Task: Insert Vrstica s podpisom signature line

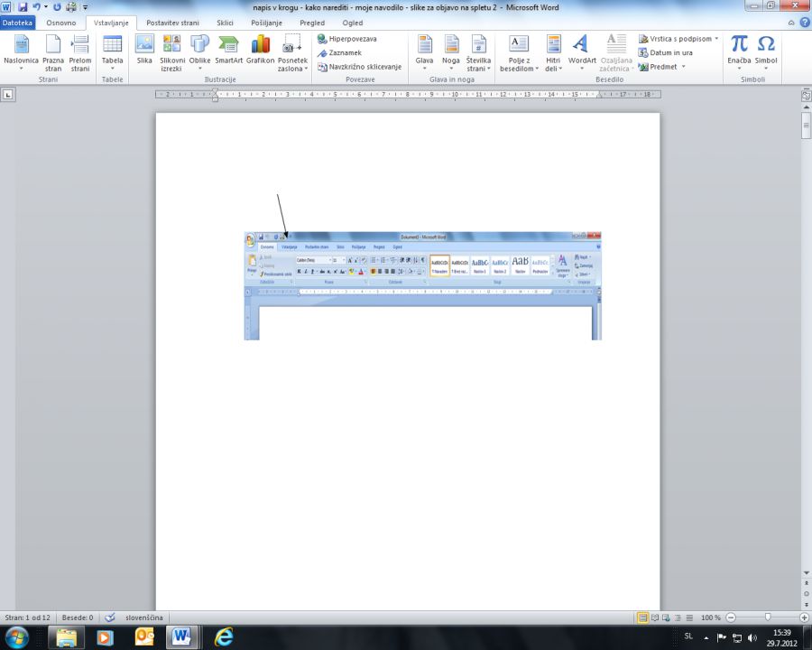Action: [678, 39]
